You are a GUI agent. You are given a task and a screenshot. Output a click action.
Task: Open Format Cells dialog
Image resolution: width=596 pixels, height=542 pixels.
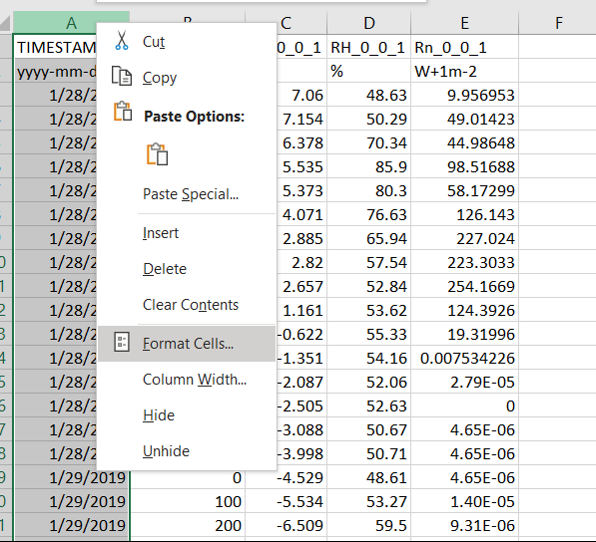[187, 344]
